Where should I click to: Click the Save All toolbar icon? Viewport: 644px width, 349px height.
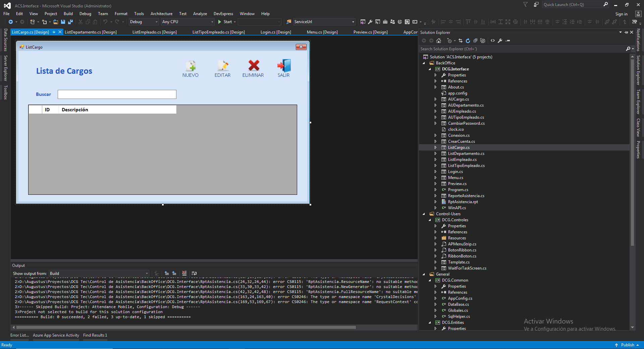(x=70, y=22)
